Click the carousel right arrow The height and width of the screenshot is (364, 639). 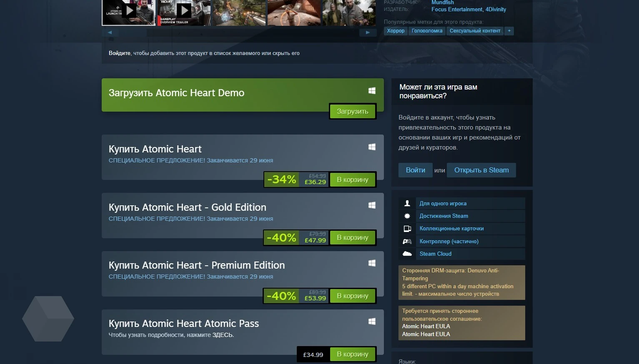pos(368,32)
